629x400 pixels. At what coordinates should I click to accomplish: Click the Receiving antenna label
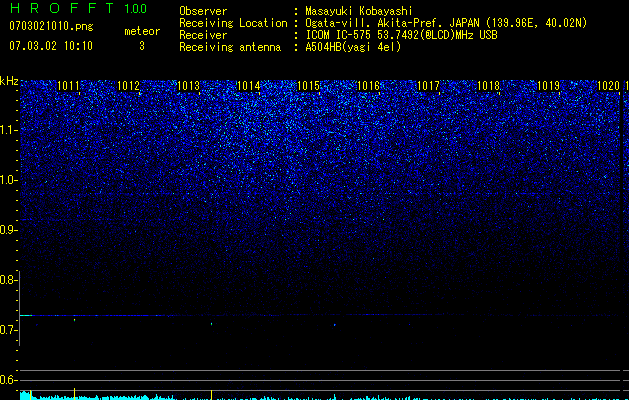(230, 47)
